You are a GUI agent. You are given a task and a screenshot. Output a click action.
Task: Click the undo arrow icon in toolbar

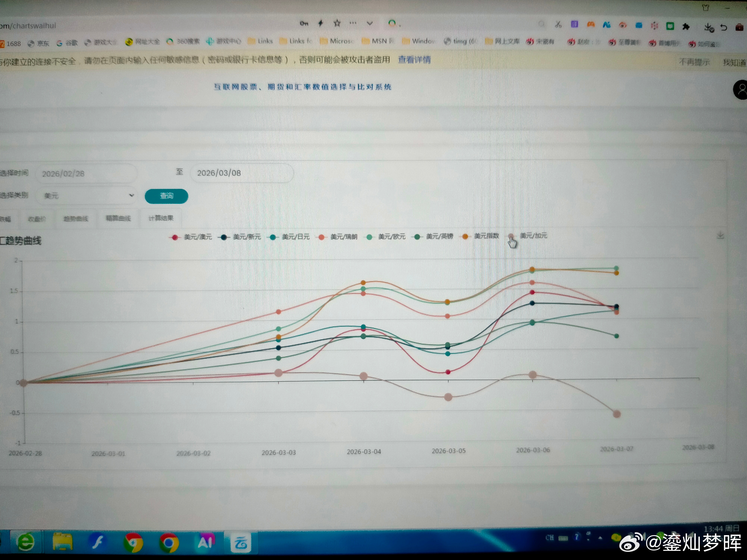pyautogui.click(x=723, y=27)
